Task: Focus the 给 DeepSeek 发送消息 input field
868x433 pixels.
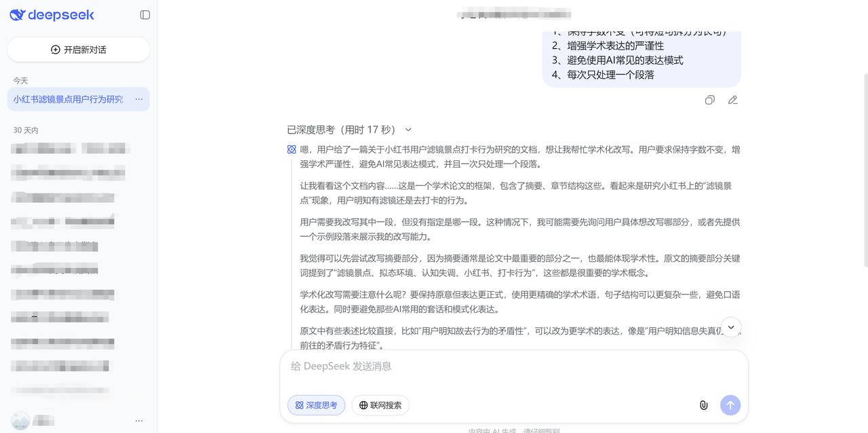Action: click(514, 366)
